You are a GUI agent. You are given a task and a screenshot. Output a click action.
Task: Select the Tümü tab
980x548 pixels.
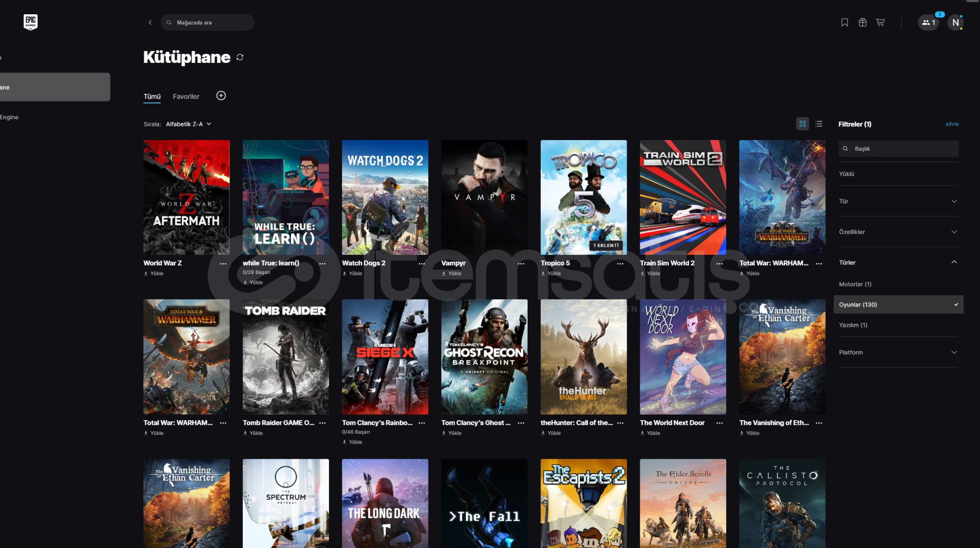click(152, 96)
